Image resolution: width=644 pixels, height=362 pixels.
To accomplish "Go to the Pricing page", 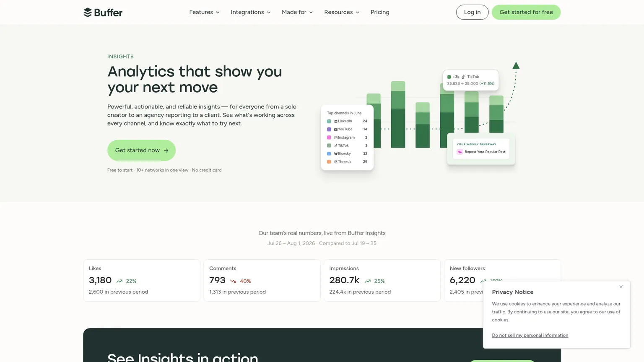I will coord(380,12).
